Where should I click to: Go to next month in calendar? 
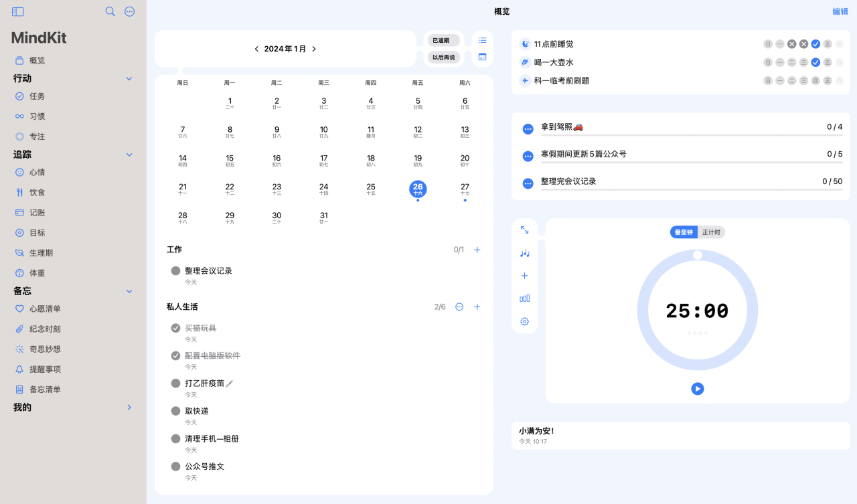[x=314, y=49]
